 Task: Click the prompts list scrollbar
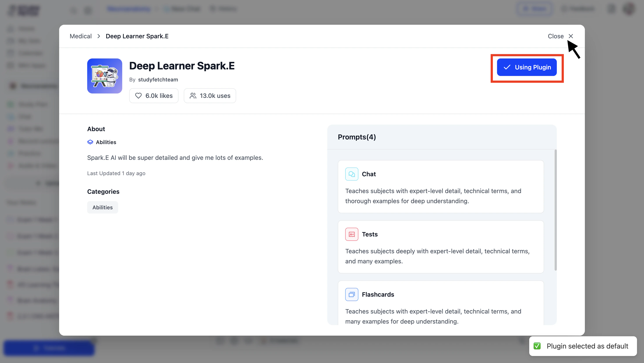556,210
